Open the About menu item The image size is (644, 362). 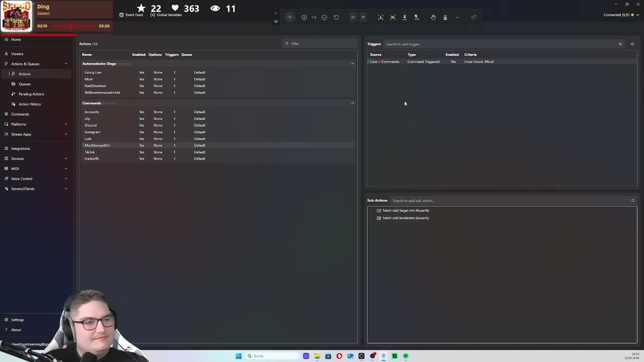(x=16, y=330)
